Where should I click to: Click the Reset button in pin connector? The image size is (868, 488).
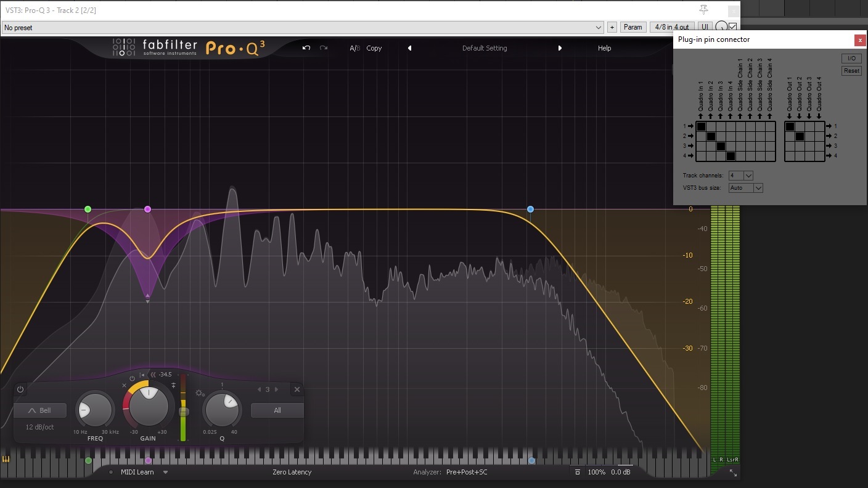coord(851,70)
